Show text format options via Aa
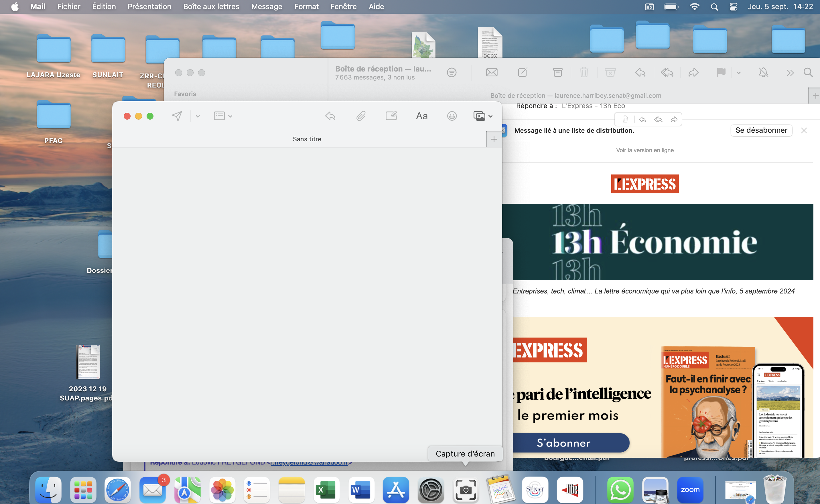Viewport: 820px width, 504px height. (421, 116)
